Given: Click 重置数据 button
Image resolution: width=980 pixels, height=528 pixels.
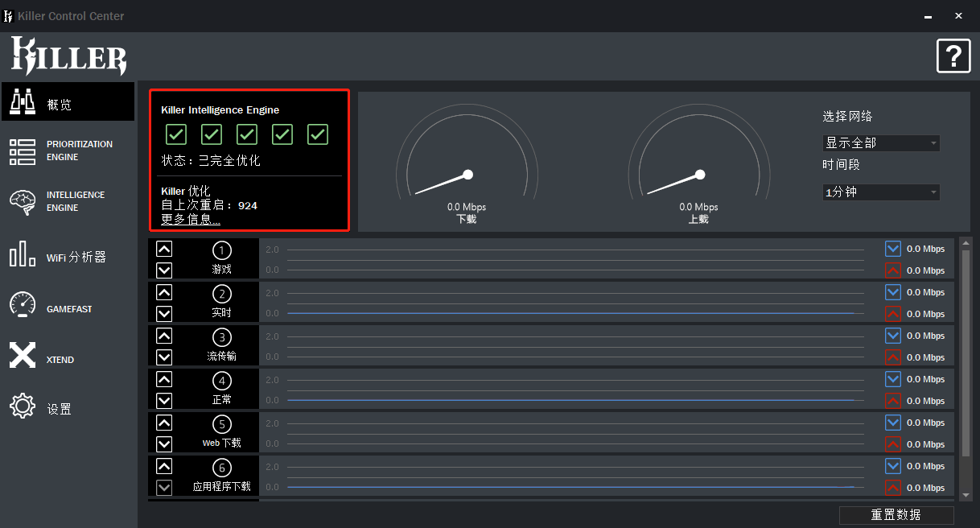Looking at the screenshot, I should tap(896, 515).
